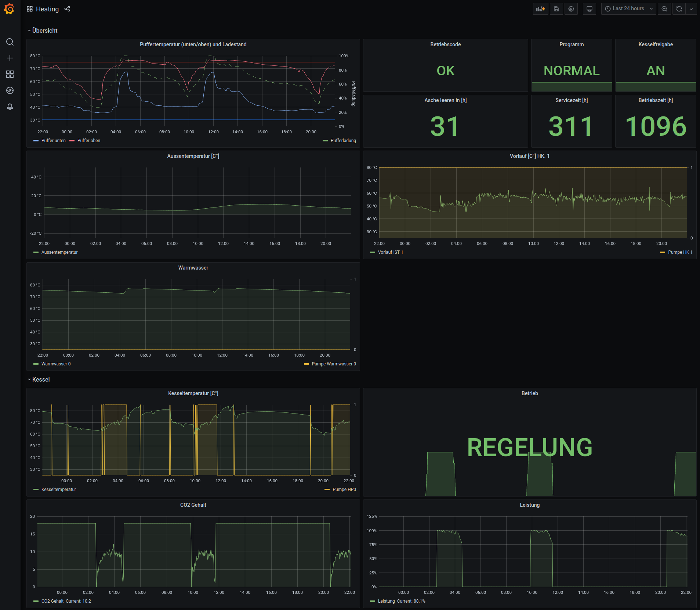The width and height of the screenshot is (700, 610).
Task: Open the Programm panel title menu
Action: [x=572, y=44]
